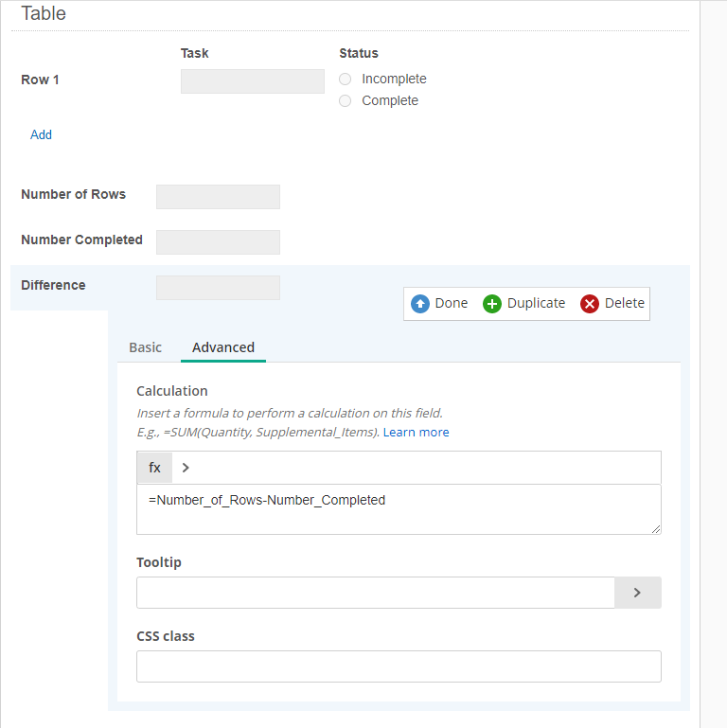This screenshot has width=727, height=728.
Task: Expand the Tooltip field arrow button
Action: click(638, 593)
